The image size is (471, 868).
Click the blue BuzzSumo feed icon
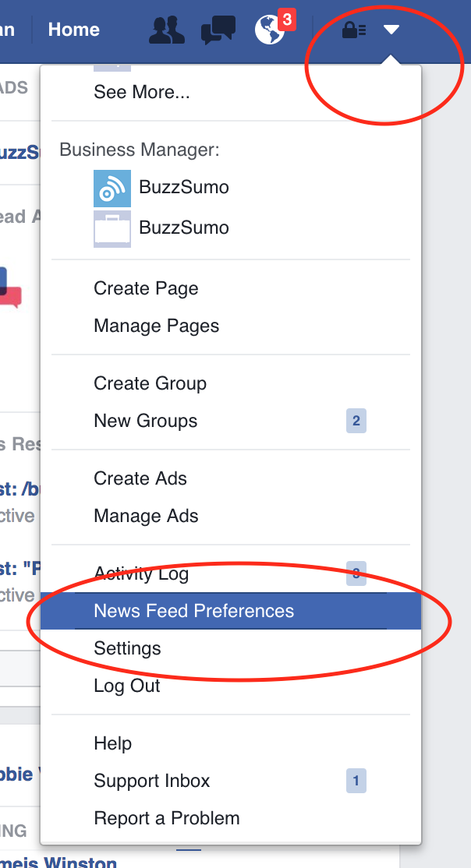pos(112,188)
